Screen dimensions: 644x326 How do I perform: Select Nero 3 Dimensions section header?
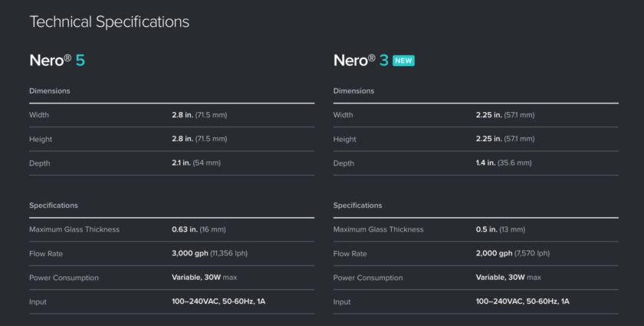353,91
